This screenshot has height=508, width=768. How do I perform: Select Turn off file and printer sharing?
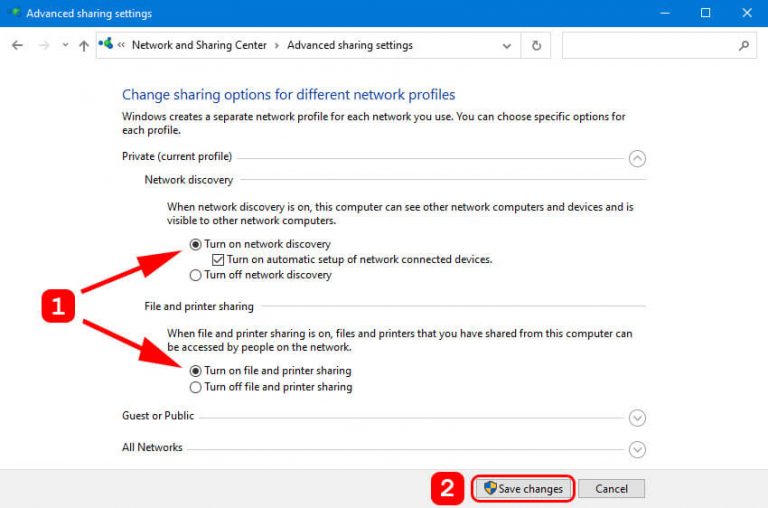[x=196, y=387]
